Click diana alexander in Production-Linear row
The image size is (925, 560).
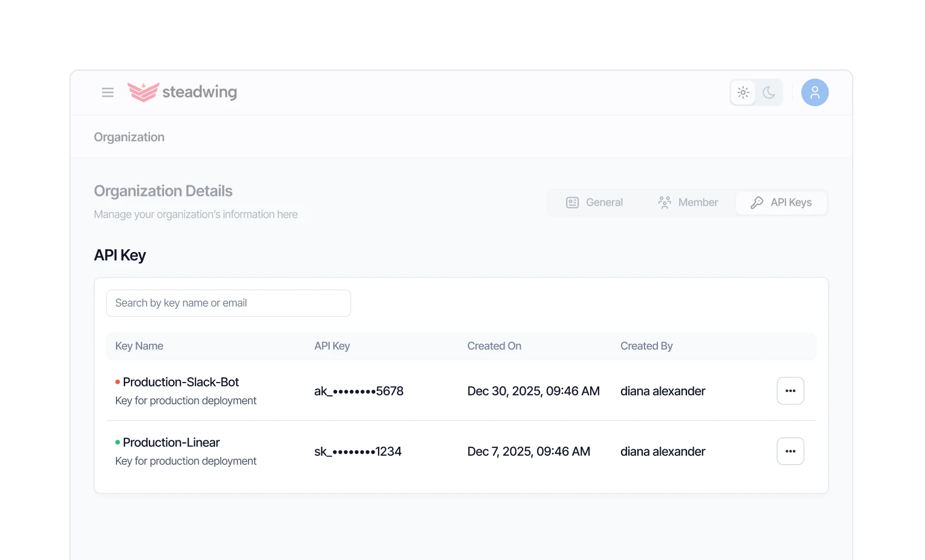662,451
